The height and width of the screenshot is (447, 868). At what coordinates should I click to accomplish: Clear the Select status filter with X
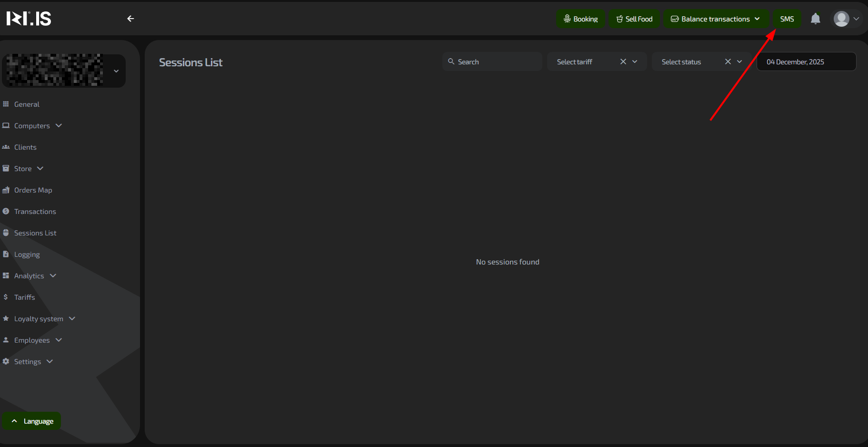point(728,61)
